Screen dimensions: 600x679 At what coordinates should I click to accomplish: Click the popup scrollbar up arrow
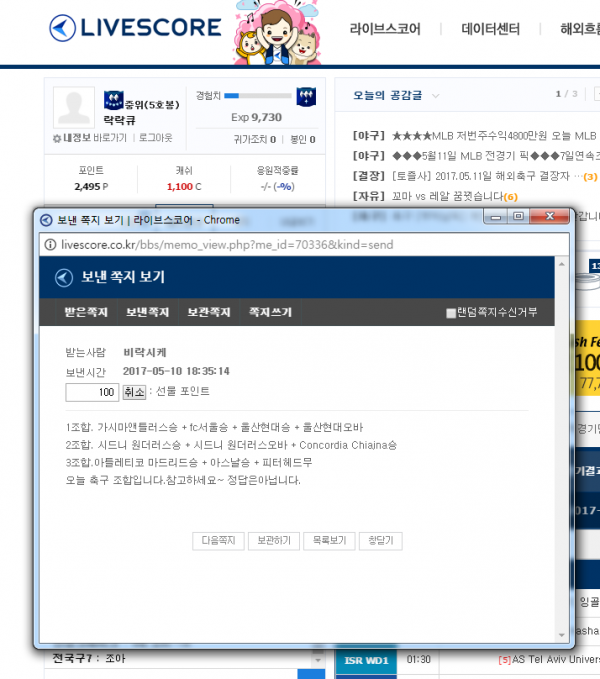(x=561, y=264)
